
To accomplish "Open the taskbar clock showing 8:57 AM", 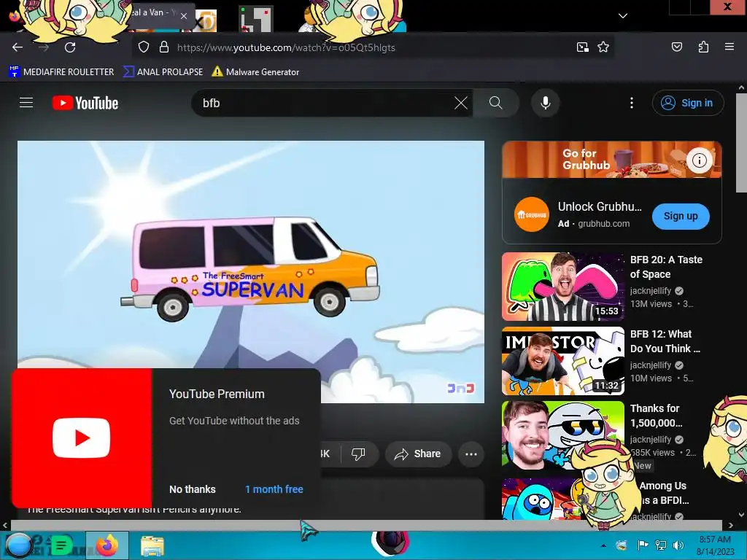I will coord(715,545).
